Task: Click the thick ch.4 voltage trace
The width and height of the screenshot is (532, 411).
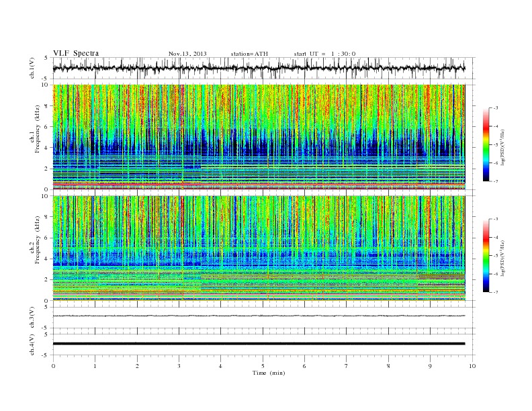Action: (x=259, y=344)
